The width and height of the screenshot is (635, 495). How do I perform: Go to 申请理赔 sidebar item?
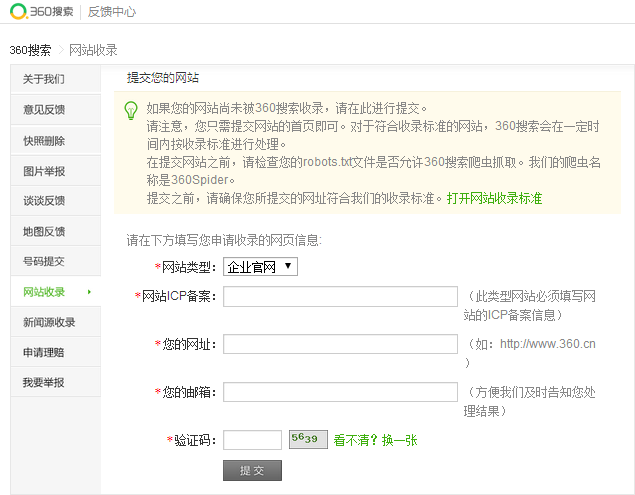[x=55, y=352]
